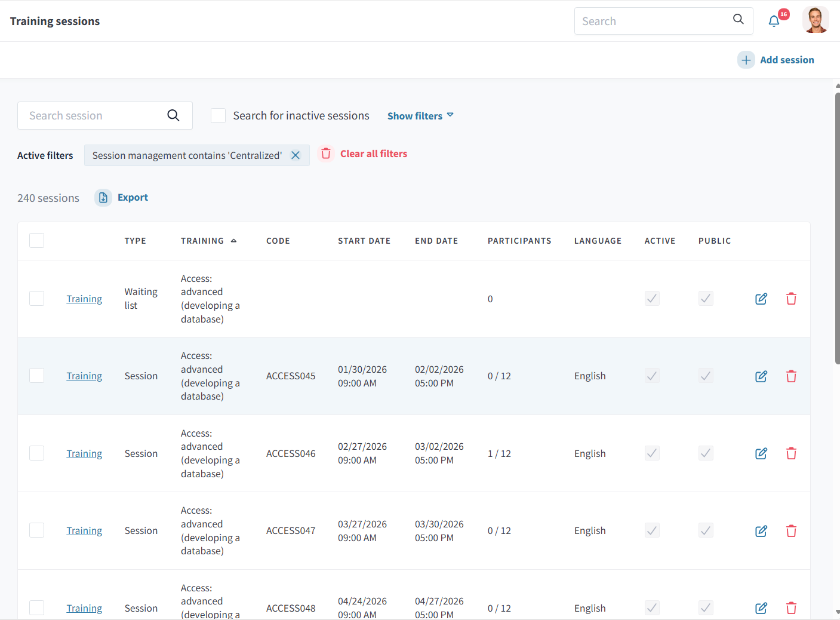Click the Add session plus icon
840x620 pixels.
tap(746, 60)
